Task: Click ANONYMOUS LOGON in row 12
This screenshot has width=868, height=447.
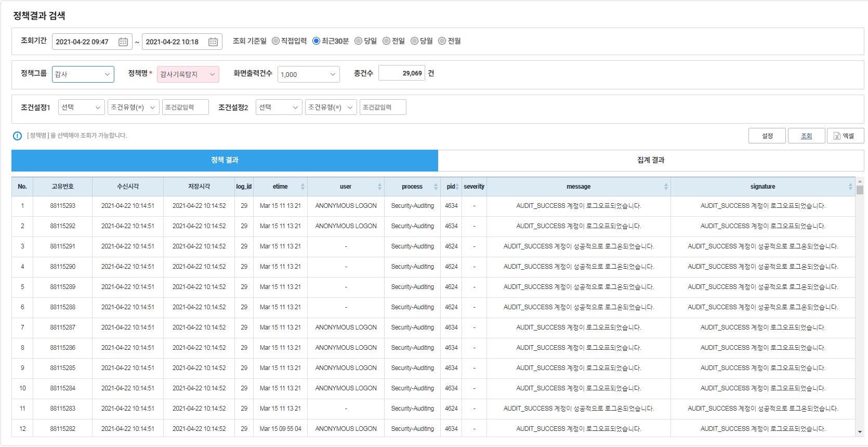Action: (x=346, y=429)
